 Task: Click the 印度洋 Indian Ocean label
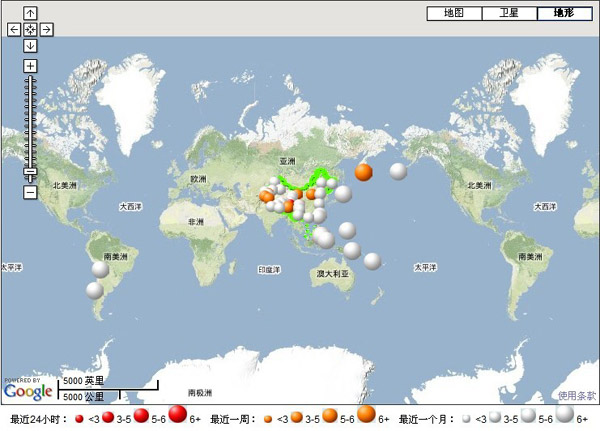(269, 270)
